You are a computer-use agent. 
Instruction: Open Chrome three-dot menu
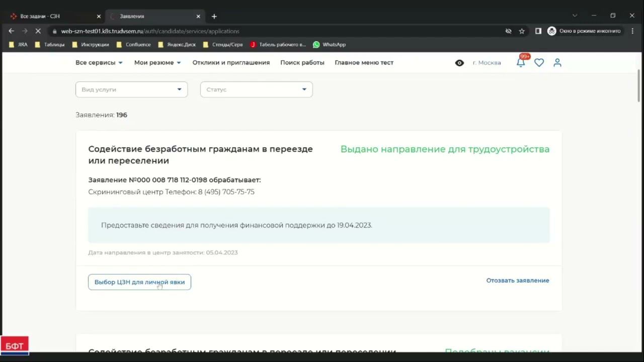click(x=632, y=31)
